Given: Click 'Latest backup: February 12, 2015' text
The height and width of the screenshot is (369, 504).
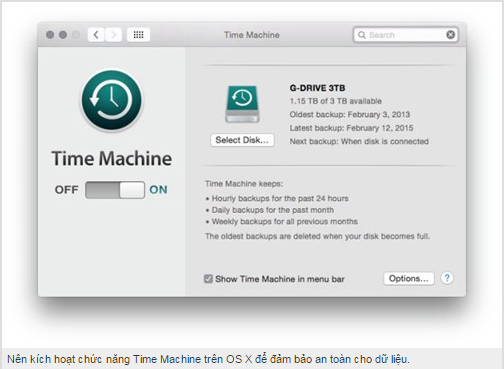Looking at the screenshot, I should coord(351,128).
